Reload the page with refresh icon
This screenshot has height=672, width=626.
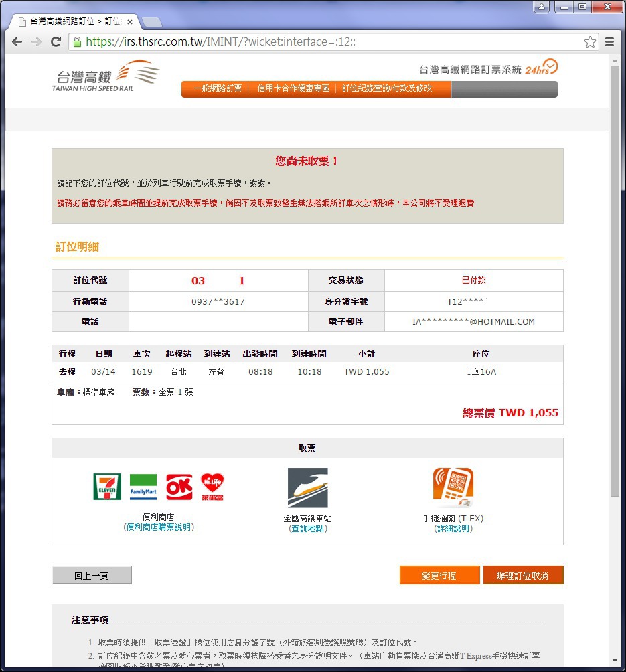tap(56, 42)
